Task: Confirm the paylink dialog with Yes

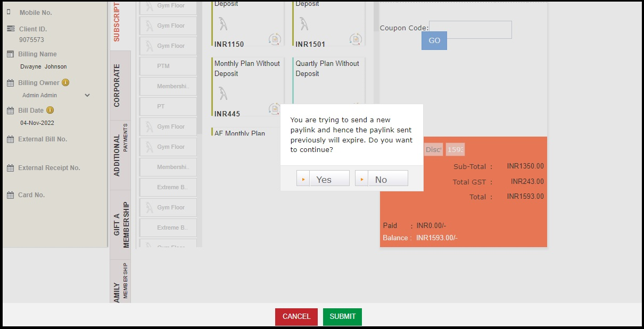Action: [x=323, y=179]
